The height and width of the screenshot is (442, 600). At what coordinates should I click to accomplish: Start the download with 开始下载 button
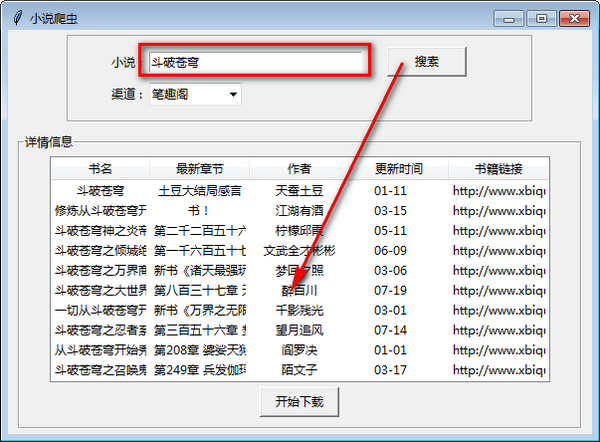point(299,402)
